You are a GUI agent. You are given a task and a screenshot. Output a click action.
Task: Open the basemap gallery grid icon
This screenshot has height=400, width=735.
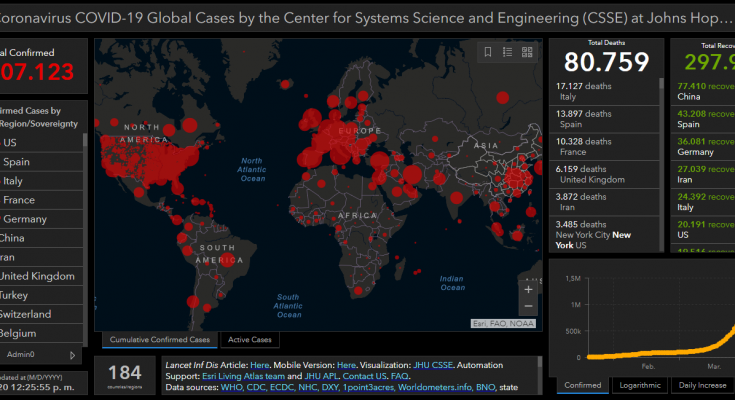click(x=527, y=52)
